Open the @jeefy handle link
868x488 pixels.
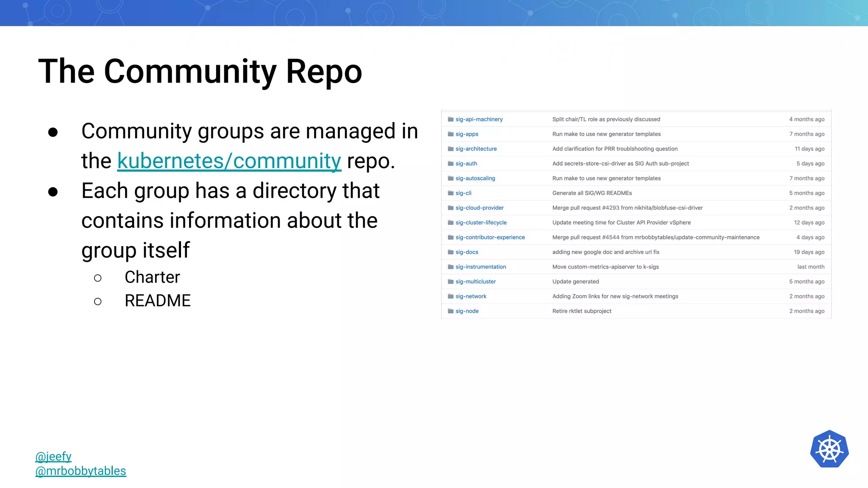[x=53, y=457]
